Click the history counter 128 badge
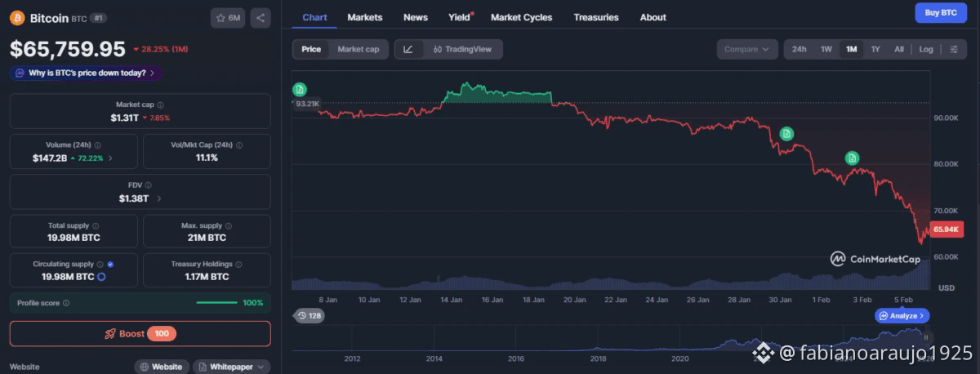The width and height of the screenshot is (980, 374). pyautogui.click(x=310, y=315)
